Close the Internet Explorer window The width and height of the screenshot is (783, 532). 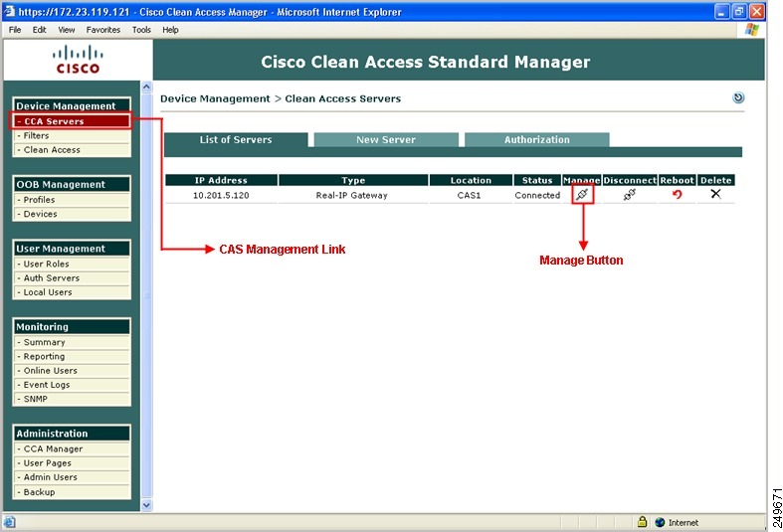757,12
